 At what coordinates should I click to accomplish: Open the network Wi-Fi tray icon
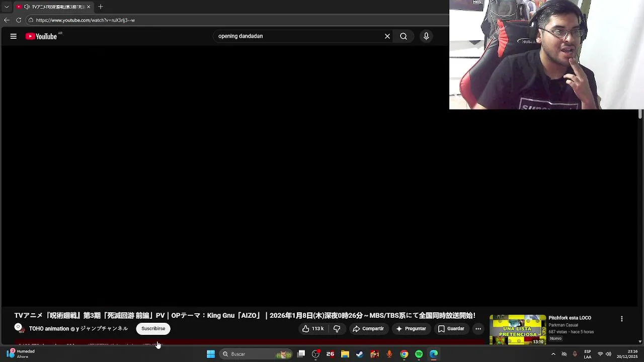click(600, 354)
